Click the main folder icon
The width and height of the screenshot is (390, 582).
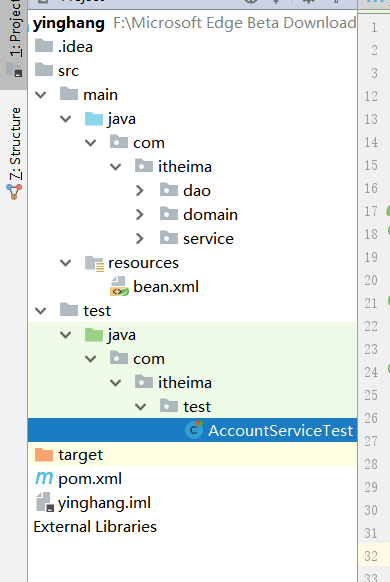[x=69, y=94]
